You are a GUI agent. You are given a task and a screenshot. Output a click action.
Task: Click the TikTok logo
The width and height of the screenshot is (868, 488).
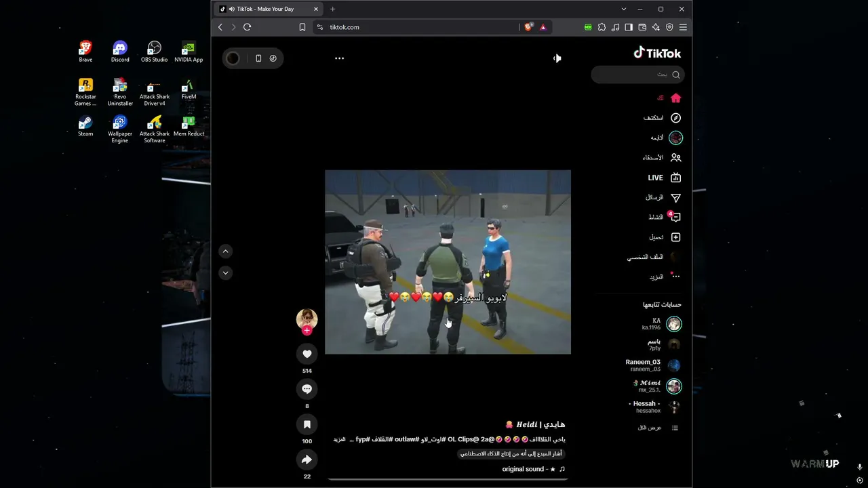[657, 53]
